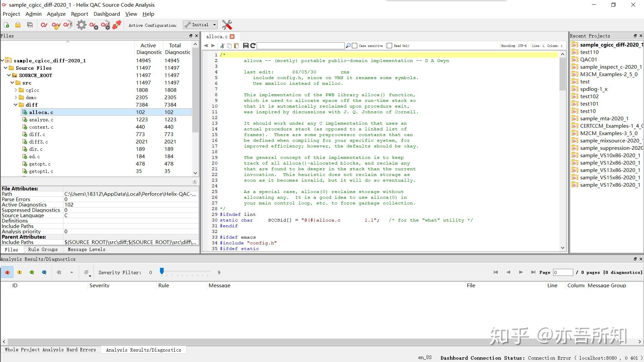Toggle the Read Only checkbox
This screenshot has width=644, height=362.
pyautogui.click(x=389, y=46)
